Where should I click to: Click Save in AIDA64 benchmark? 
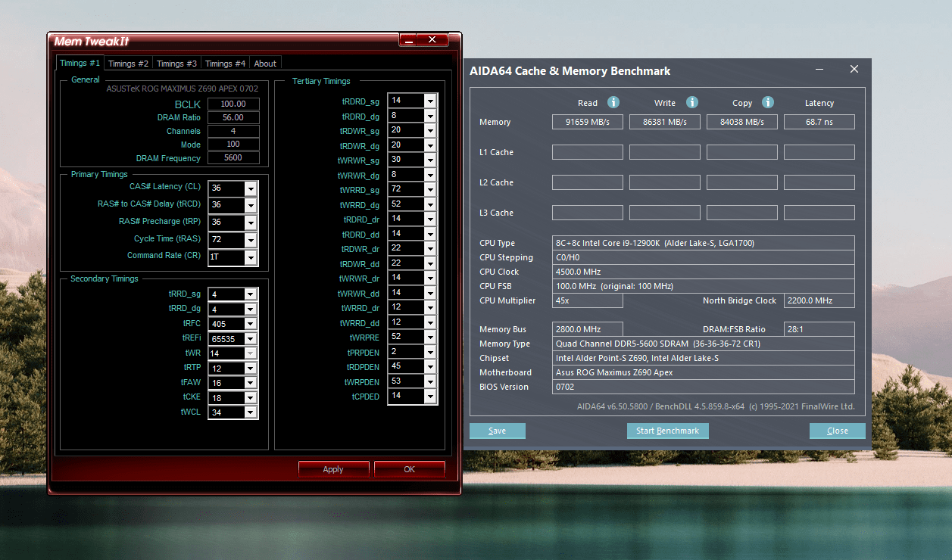point(498,431)
